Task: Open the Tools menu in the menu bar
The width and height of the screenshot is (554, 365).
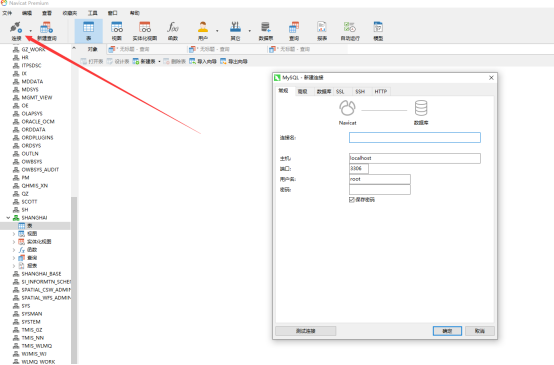Action: click(93, 13)
